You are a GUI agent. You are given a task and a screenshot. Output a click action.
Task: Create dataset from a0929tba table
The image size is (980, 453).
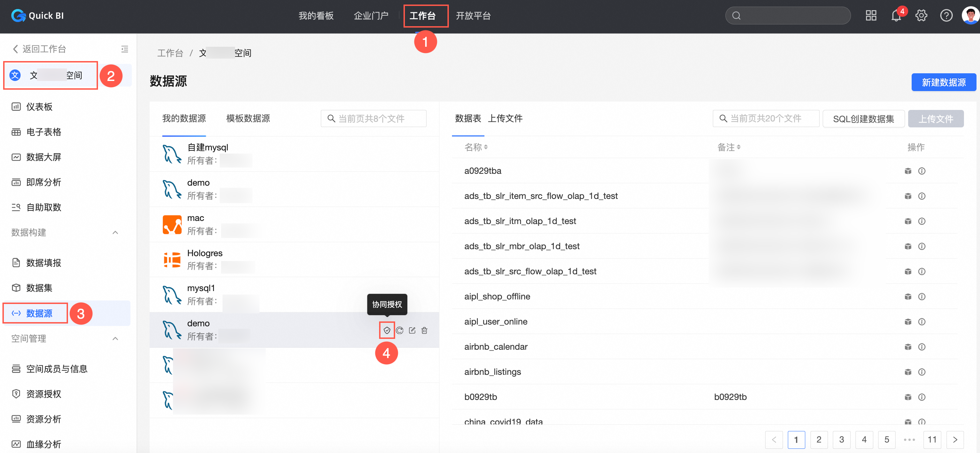click(908, 171)
